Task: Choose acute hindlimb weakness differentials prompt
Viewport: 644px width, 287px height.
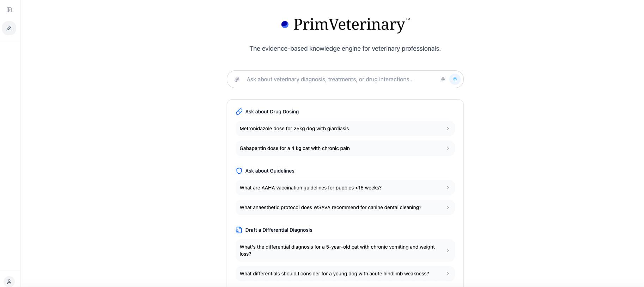Action: point(334,274)
